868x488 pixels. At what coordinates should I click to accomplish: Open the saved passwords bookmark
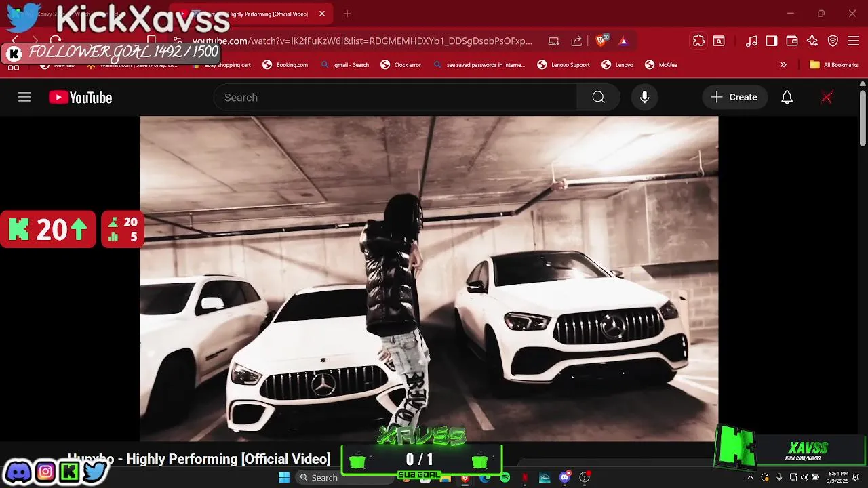click(479, 65)
